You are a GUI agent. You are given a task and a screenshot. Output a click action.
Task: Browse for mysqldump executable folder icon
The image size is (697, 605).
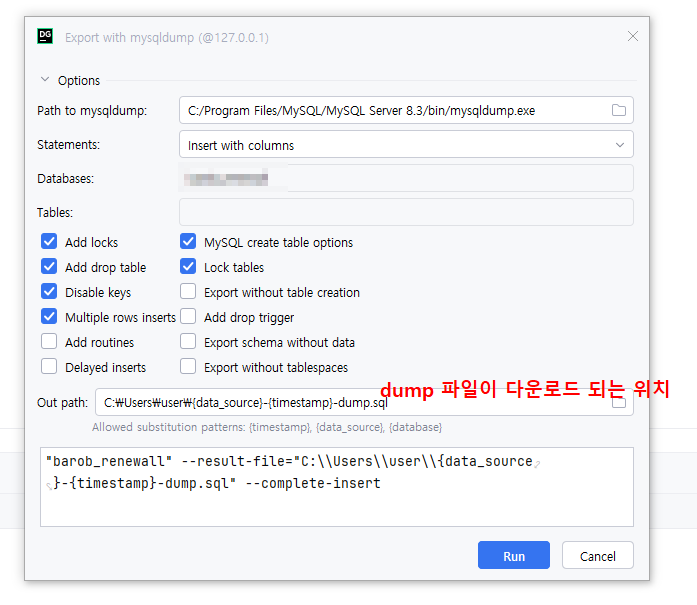(x=618, y=110)
